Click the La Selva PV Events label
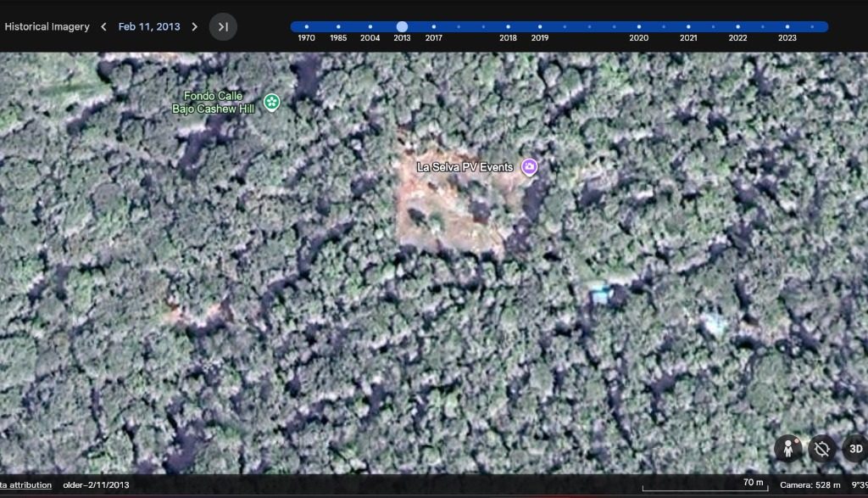Screen dimensions: 868x498 pos(465,167)
